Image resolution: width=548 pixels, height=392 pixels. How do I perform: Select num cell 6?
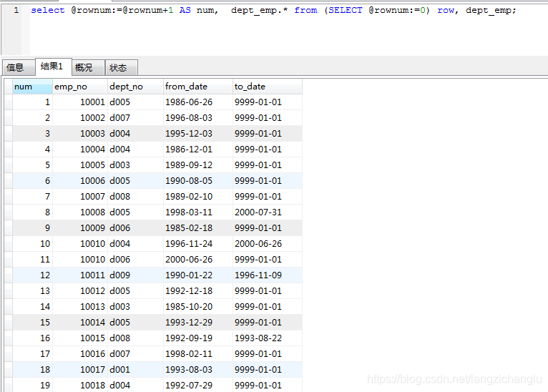click(32, 181)
